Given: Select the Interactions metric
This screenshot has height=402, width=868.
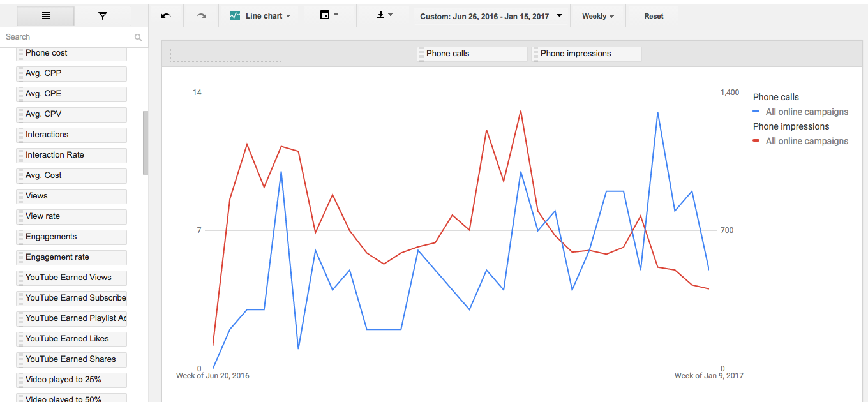Looking at the screenshot, I should (71, 135).
